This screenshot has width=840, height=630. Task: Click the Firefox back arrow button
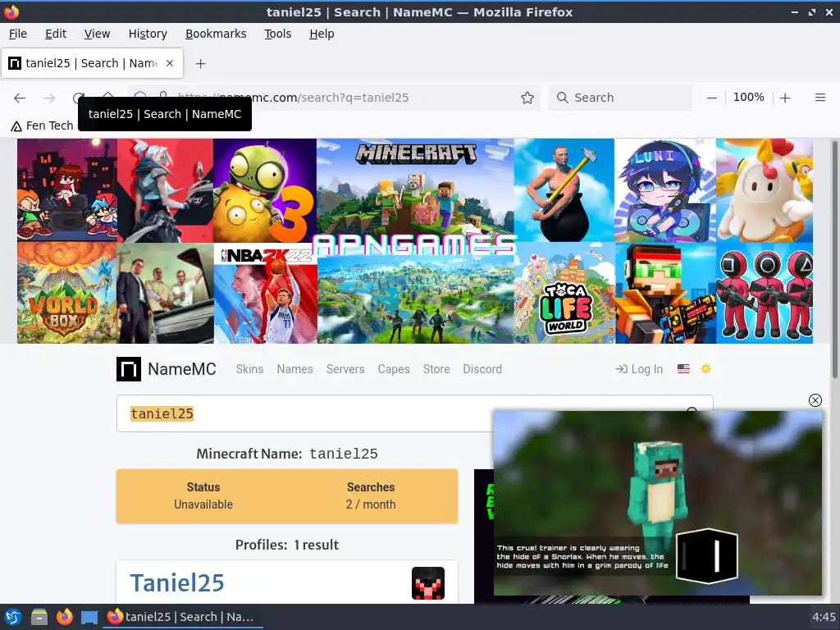click(x=20, y=98)
